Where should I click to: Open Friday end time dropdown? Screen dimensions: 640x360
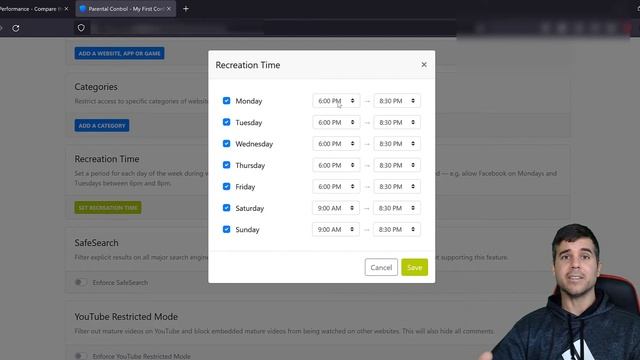tap(397, 187)
